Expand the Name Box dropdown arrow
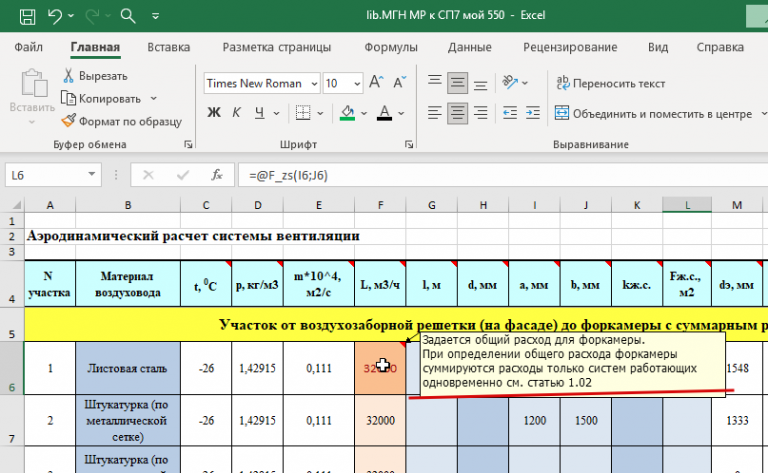 tap(92, 174)
